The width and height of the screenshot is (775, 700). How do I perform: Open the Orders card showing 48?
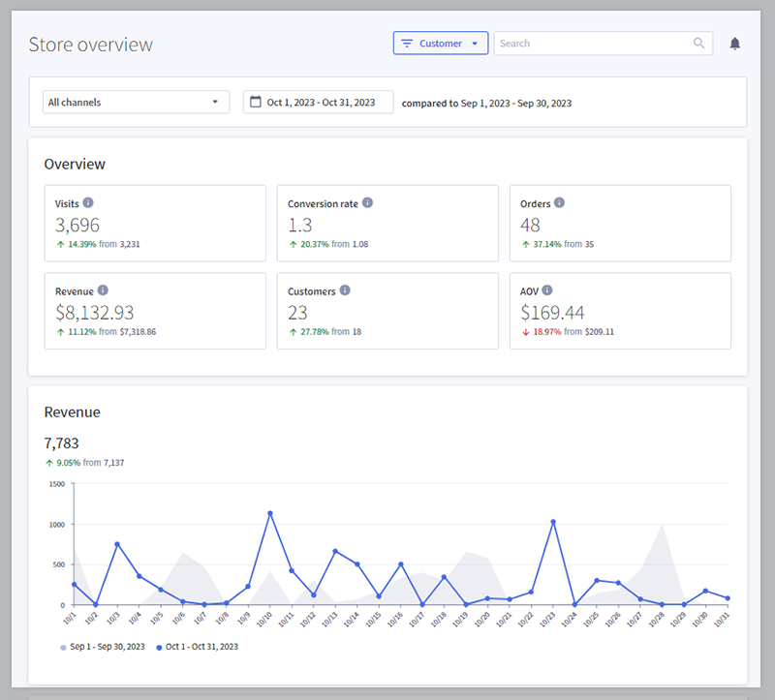[620, 224]
